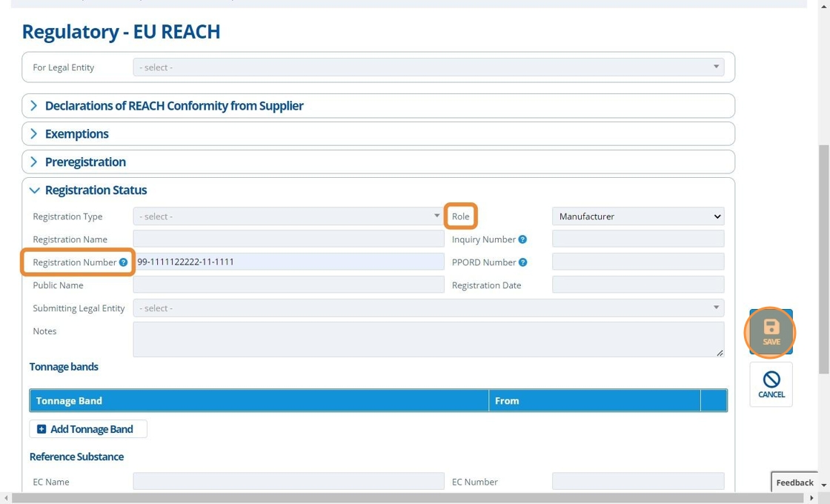Click the Feedback button

click(794, 483)
